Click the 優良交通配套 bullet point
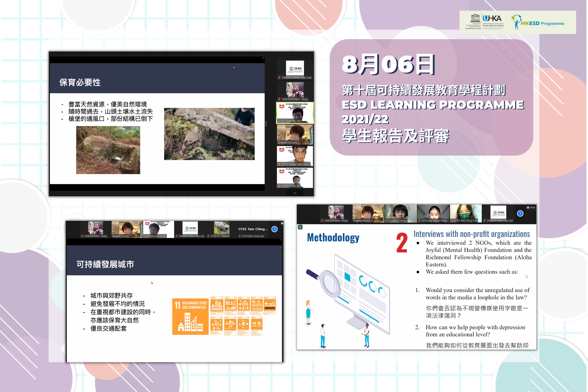Viewport: 588px width, 392px height. 109,328
